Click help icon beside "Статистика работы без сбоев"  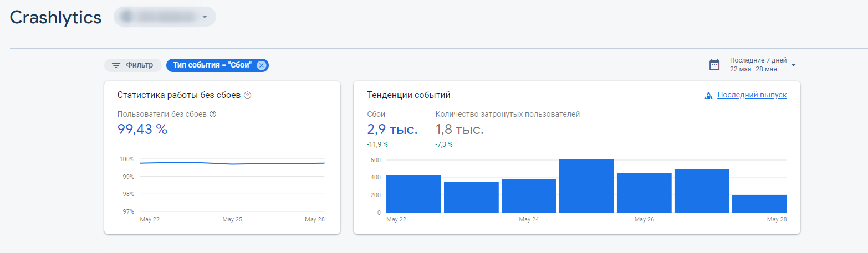click(248, 95)
